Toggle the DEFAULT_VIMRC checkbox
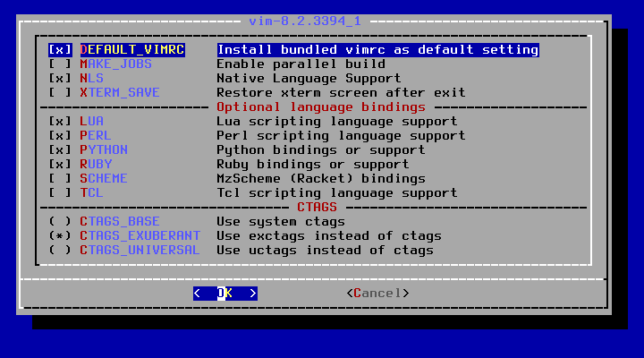This screenshot has height=358, width=644. [x=60, y=50]
